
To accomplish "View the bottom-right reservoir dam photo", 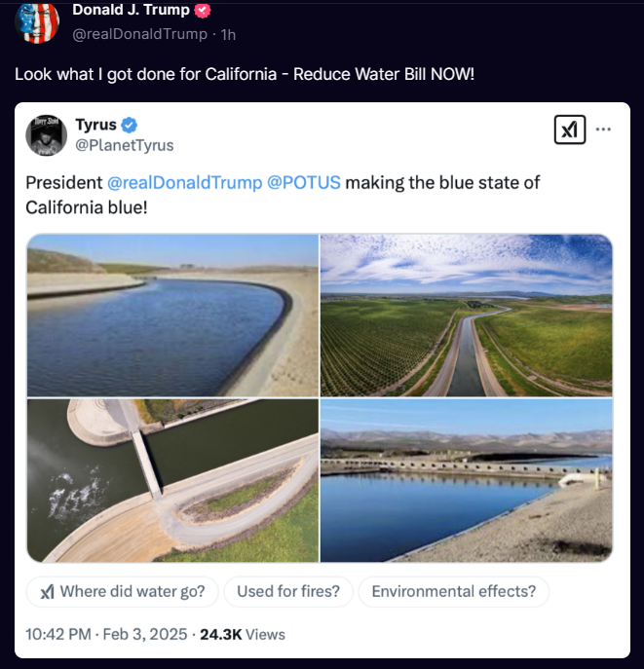I will point(467,480).
